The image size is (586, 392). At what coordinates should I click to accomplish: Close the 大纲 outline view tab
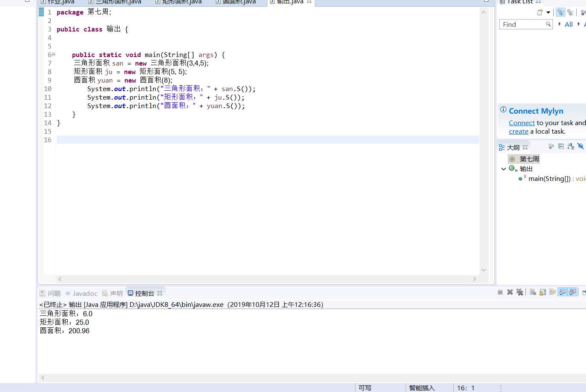pyautogui.click(x=525, y=147)
